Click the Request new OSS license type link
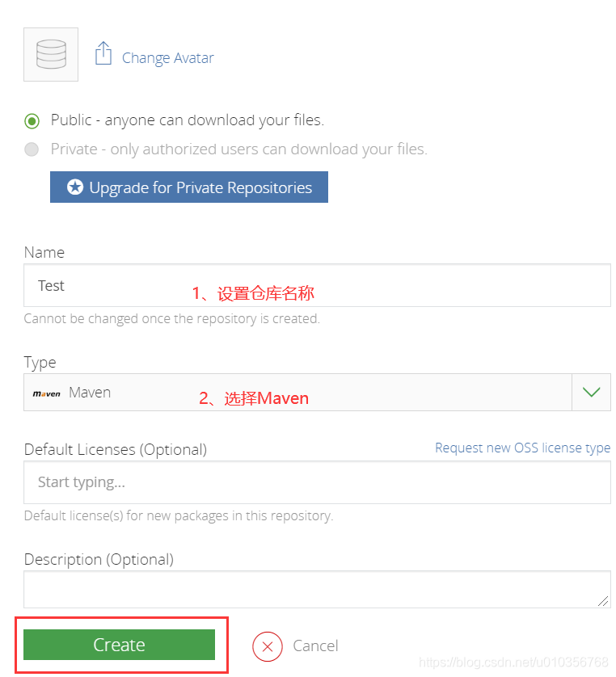The image size is (616, 677). click(x=522, y=447)
